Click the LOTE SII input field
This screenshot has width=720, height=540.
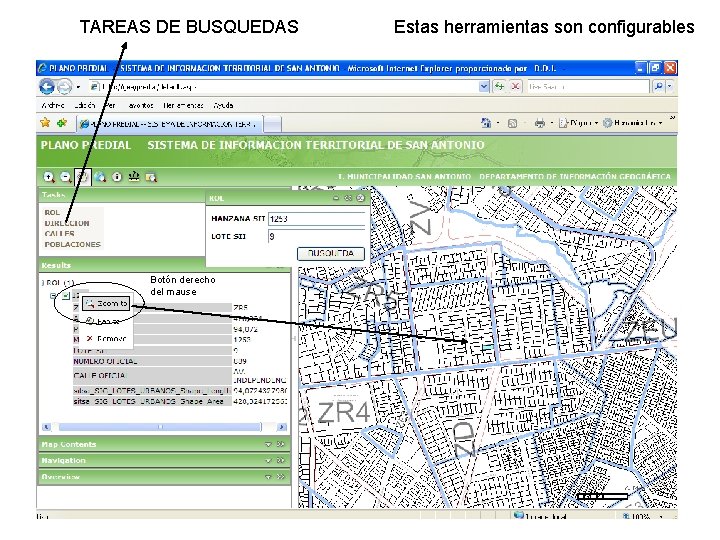317,236
